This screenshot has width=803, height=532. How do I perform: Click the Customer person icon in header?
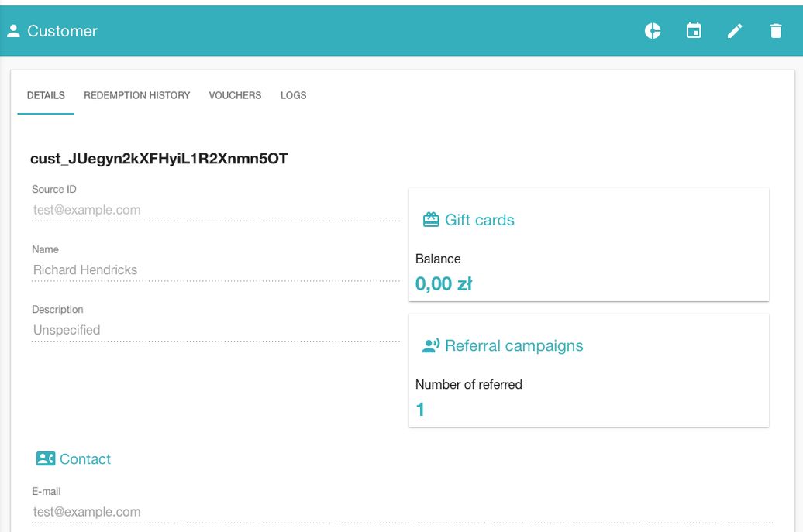pyautogui.click(x=13, y=31)
